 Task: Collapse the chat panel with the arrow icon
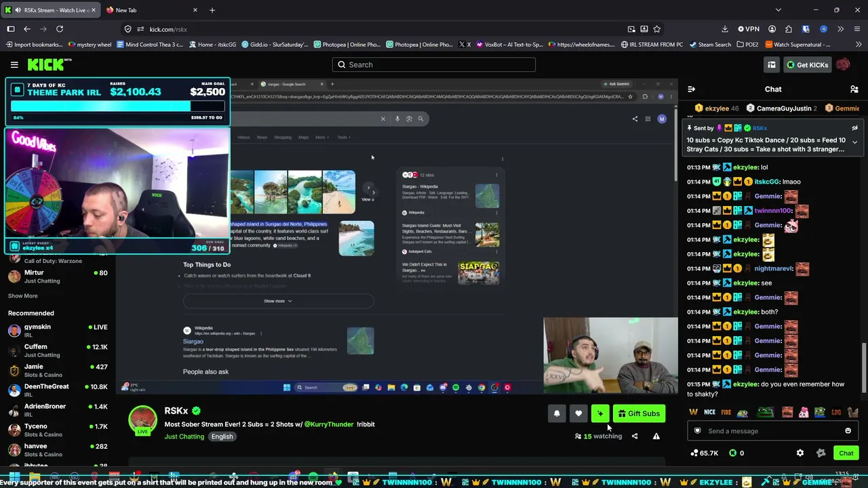pos(691,89)
